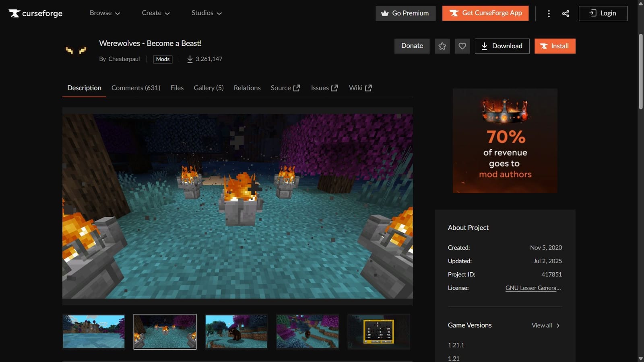Toggle favorite status via heart button
The width and height of the screenshot is (644, 362).
[x=462, y=46]
